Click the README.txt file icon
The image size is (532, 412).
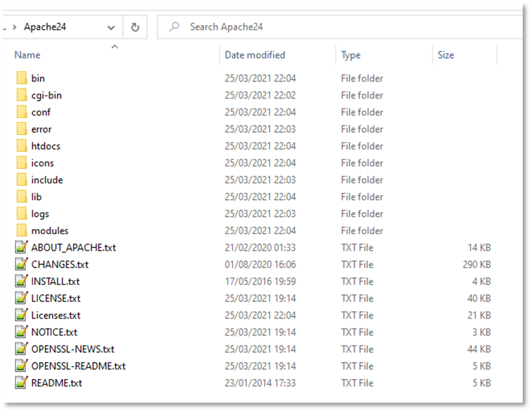tap(21, 383)
